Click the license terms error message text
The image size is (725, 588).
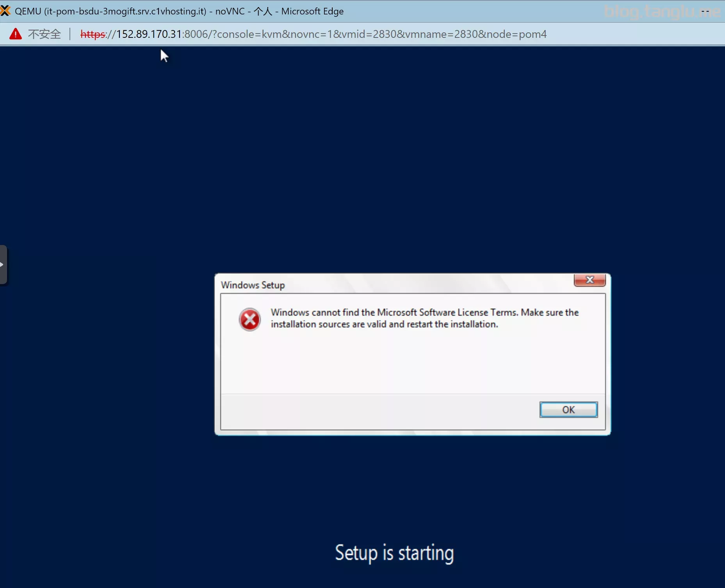(x=425, y=318)
